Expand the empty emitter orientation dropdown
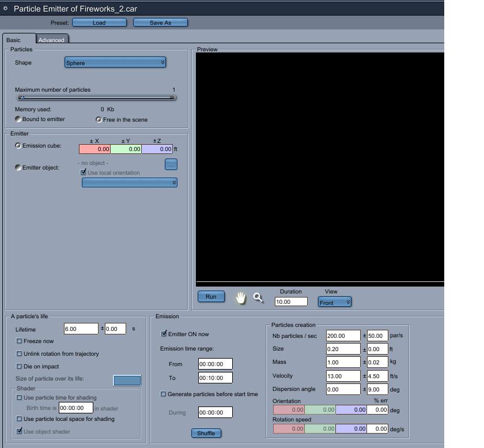 [129, 183]
